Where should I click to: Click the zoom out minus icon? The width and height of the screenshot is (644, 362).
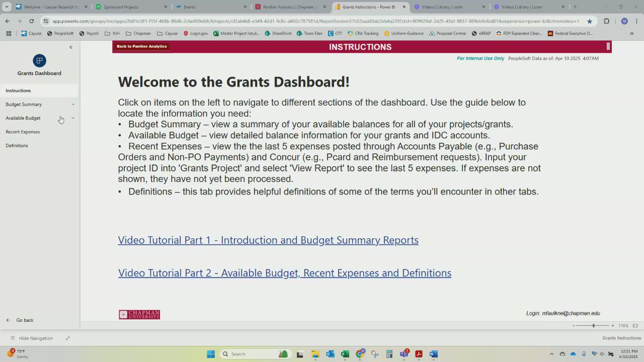pos(574,326)
